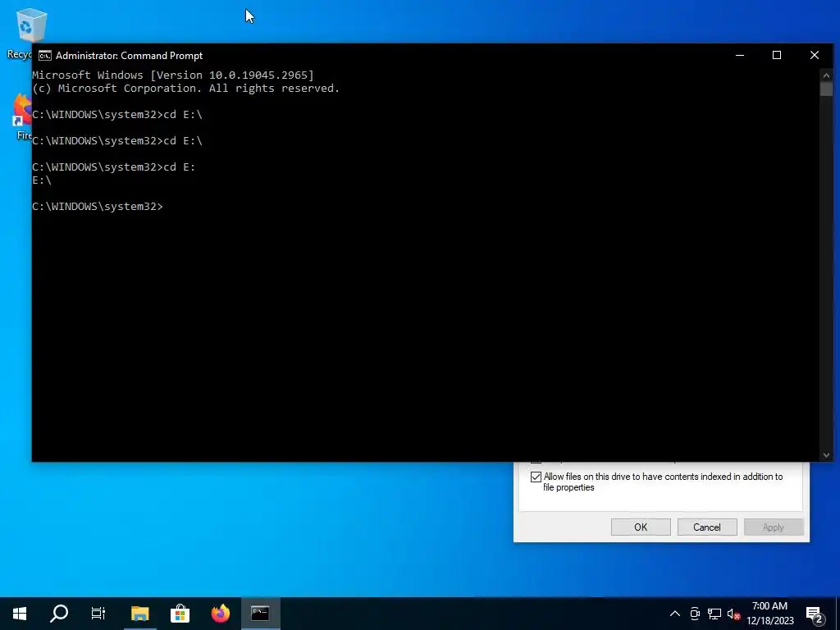Image resolution: width=840 pixels, height=630 pixels.
Task: Click the current prompt line C:\WINDOWS\system32>
Action: (x=98, y=207)
